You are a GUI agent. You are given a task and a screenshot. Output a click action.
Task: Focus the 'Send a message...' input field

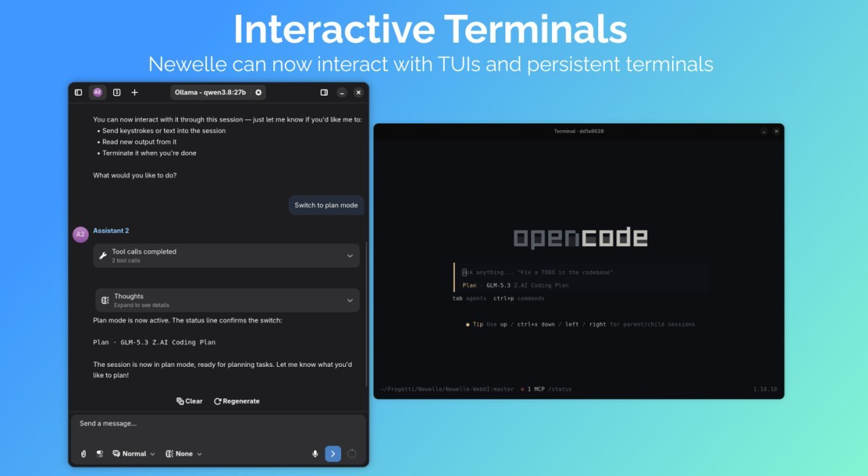218,424
